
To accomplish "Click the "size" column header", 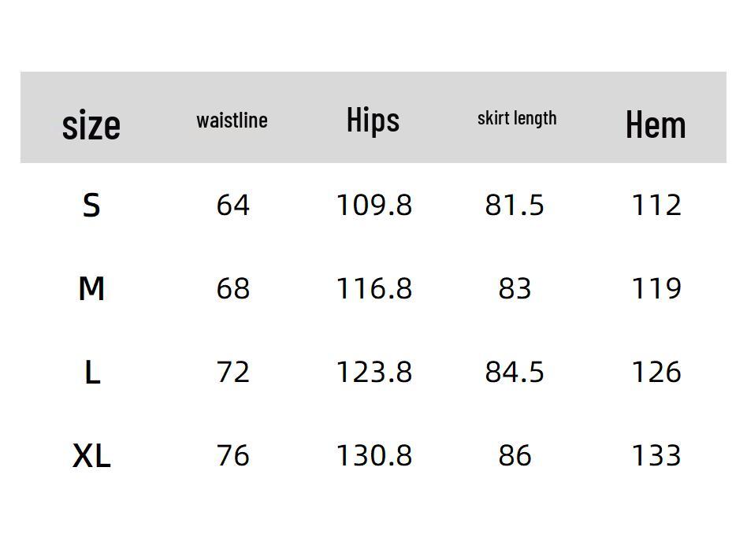I will (91, 124).
